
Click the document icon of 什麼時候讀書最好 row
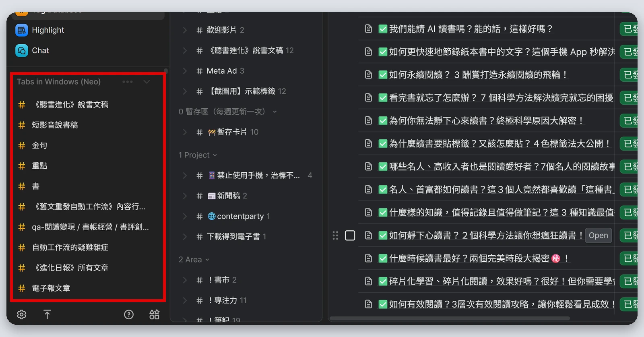pyautogui.click(x=368, y=258)
